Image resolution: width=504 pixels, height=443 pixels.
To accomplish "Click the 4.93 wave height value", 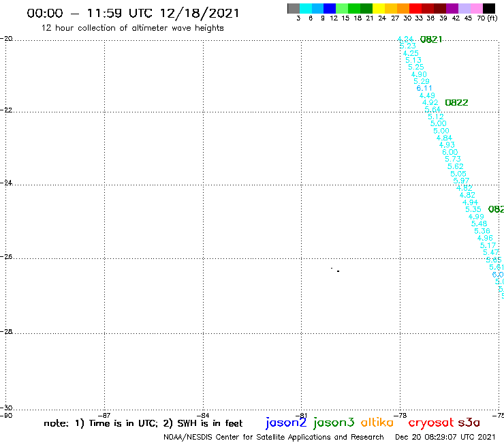I will click(447, 144).
